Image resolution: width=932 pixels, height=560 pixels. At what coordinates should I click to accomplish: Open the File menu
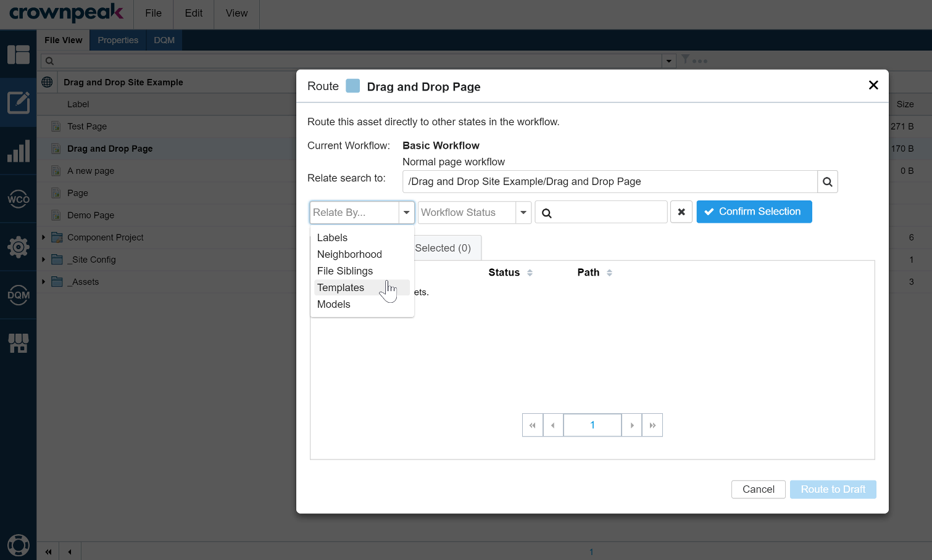tap(154, 14)
